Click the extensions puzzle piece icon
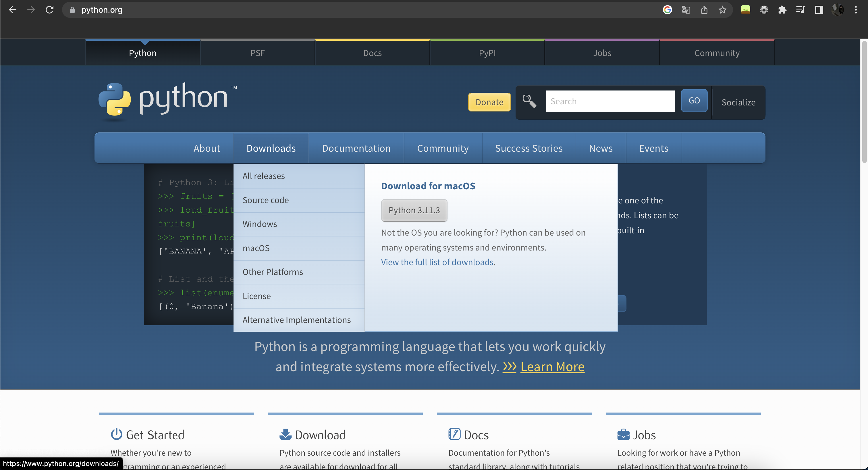This screenshot has height=470, width=868. pos(782,9)
